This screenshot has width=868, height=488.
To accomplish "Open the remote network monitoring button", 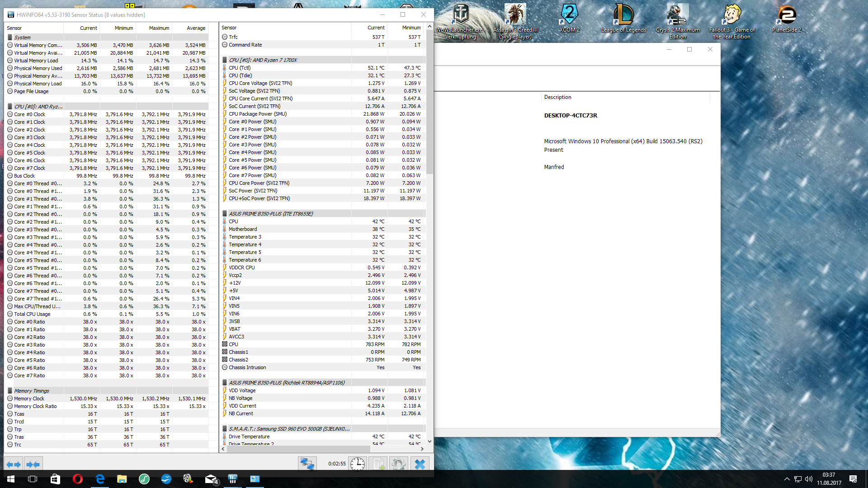I will tap(307, 464).
